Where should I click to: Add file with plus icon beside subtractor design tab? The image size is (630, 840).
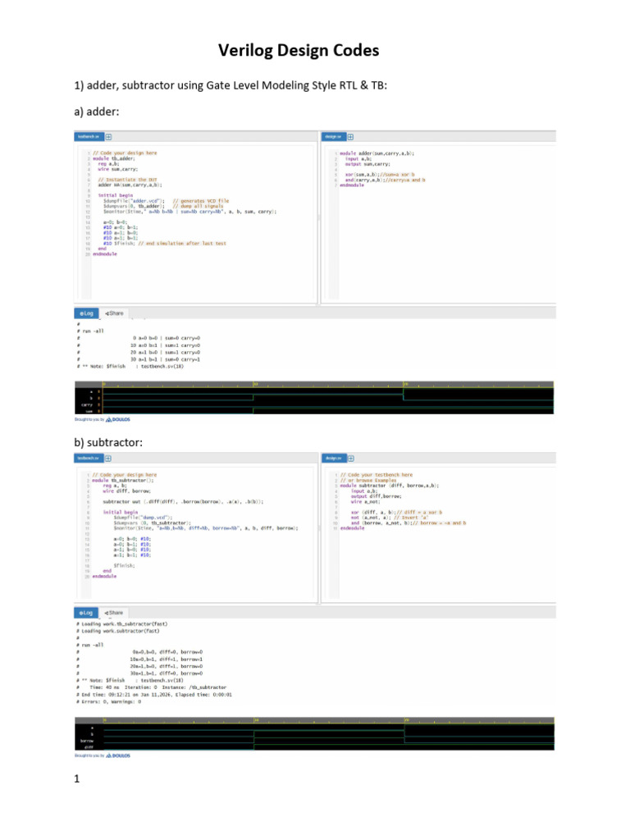(351, 459)
